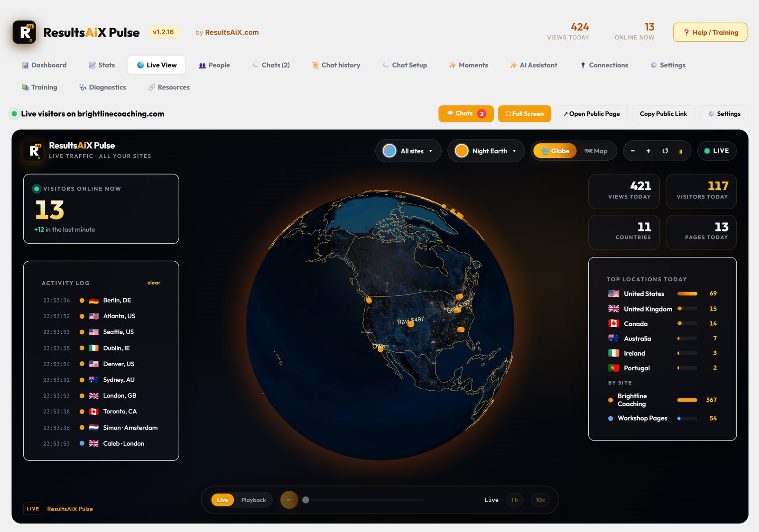Image resolution: width=759 pixels, height=532 pixels.
Task: Pause the globe with the pause icon
Action: point(681,151)
